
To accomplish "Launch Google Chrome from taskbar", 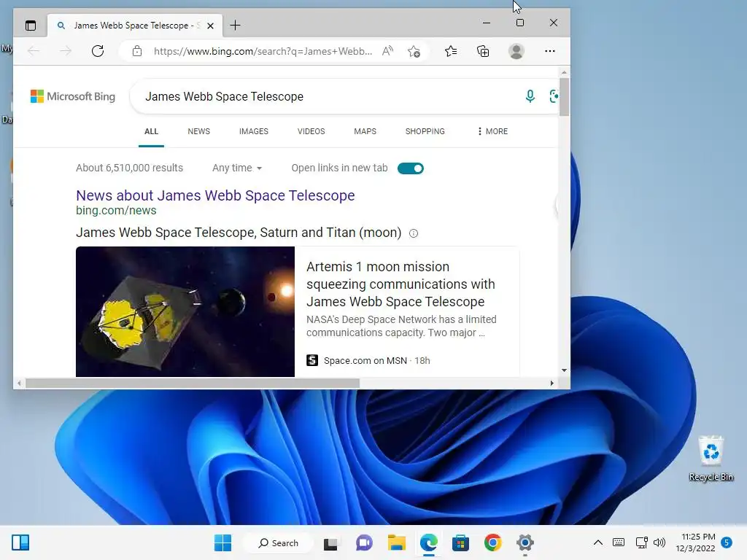I will point(492,542).
